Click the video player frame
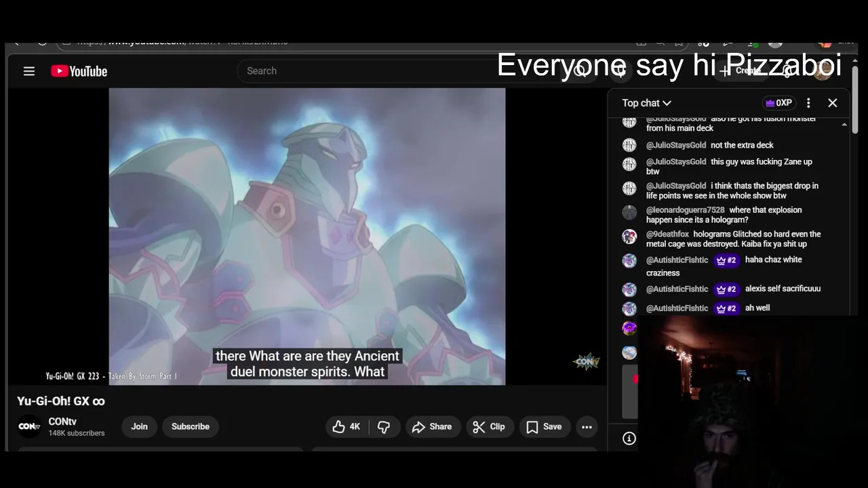The width and height of the screenshot is (868, 488). coord(307,237)
